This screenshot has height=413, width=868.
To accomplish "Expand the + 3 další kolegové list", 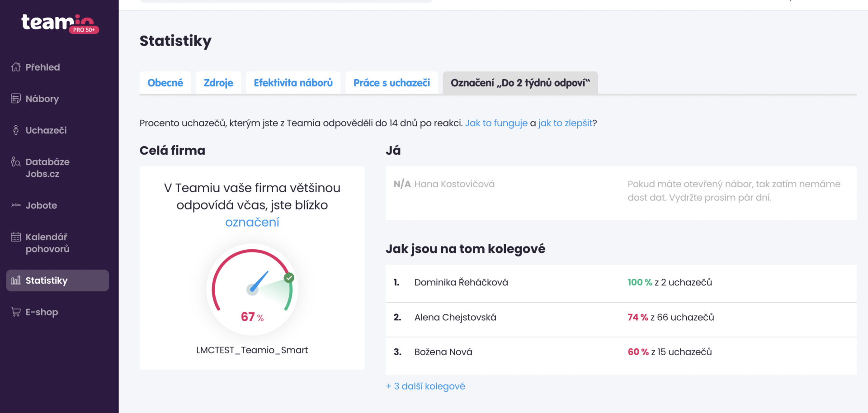I will 425,386.
